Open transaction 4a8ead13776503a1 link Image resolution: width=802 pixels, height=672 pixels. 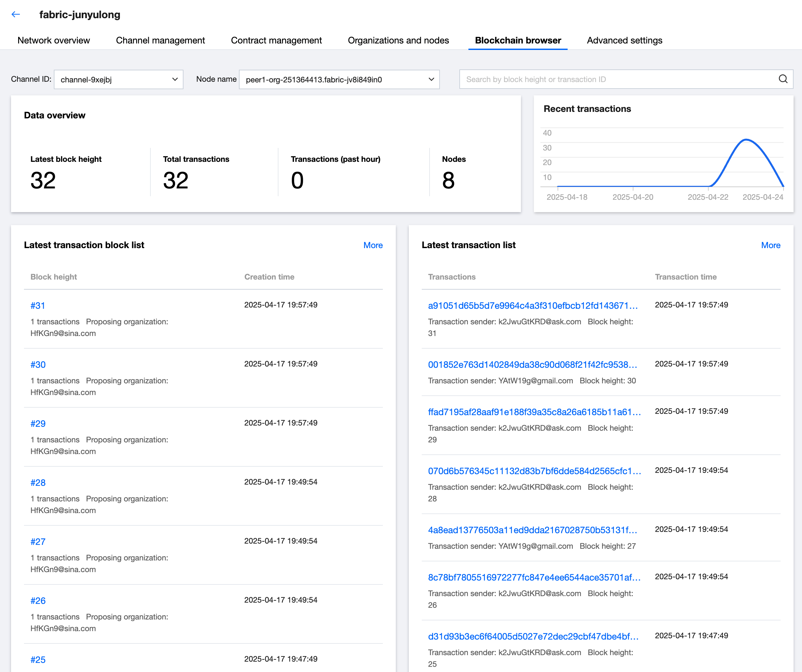point(532,530)
